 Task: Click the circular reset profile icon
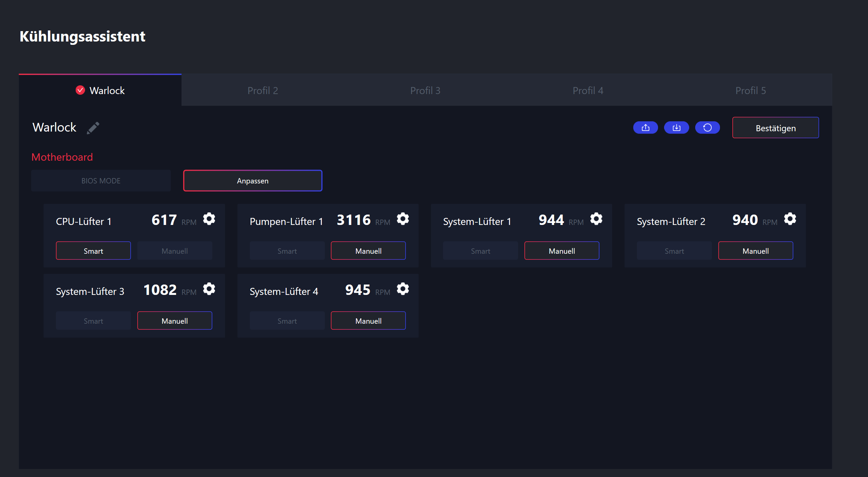[707, 128]
